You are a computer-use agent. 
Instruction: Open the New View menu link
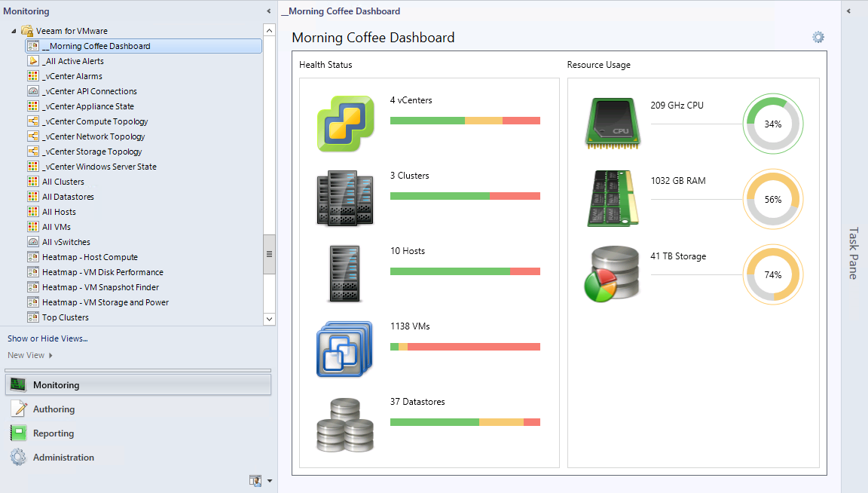point(26,355)
